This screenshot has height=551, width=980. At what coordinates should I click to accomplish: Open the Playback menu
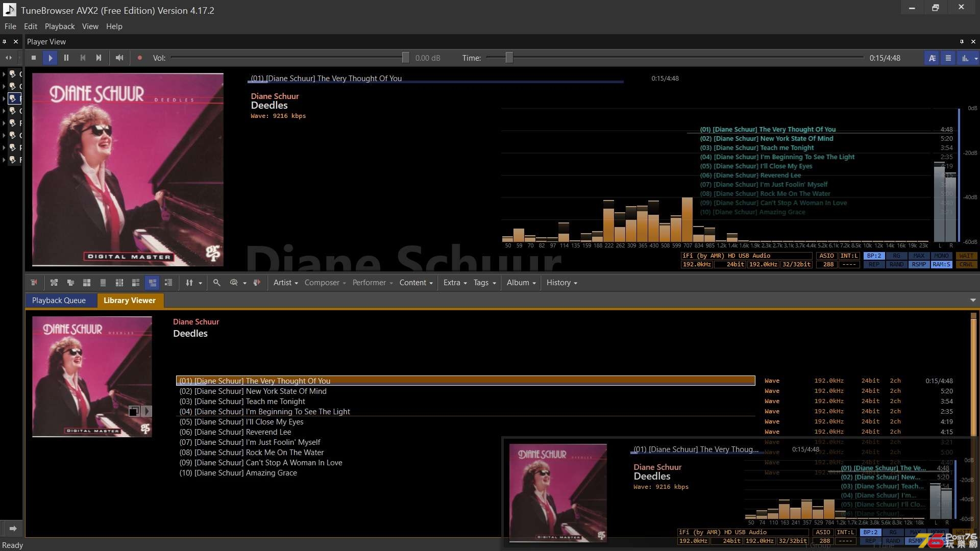tap(60, 27)
